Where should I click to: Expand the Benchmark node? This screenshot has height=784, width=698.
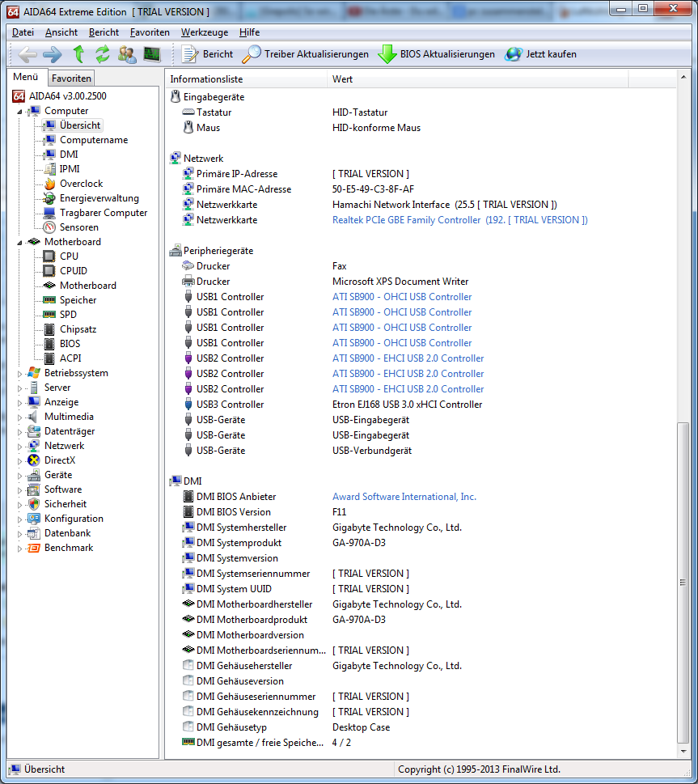click(19, 549)
